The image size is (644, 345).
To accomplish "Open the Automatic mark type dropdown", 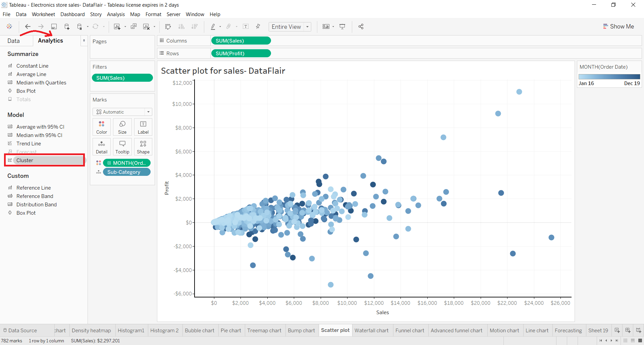I will pos(148,112).
